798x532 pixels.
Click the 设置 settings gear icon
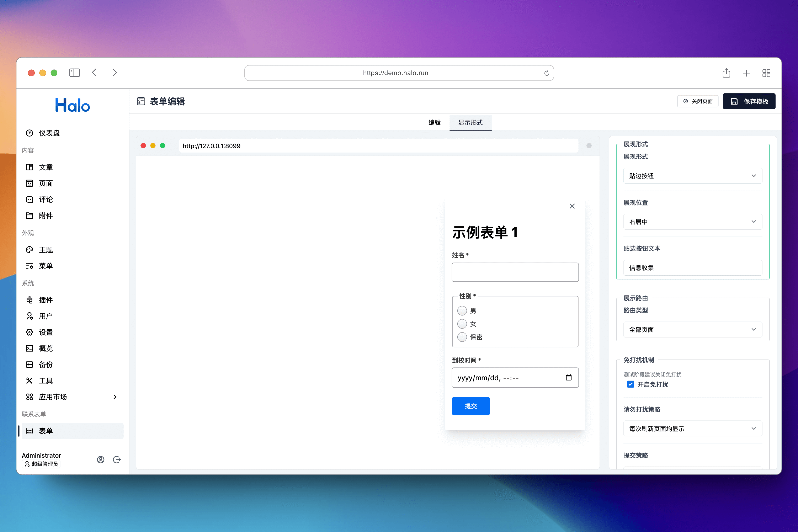(x=30, y=332)
